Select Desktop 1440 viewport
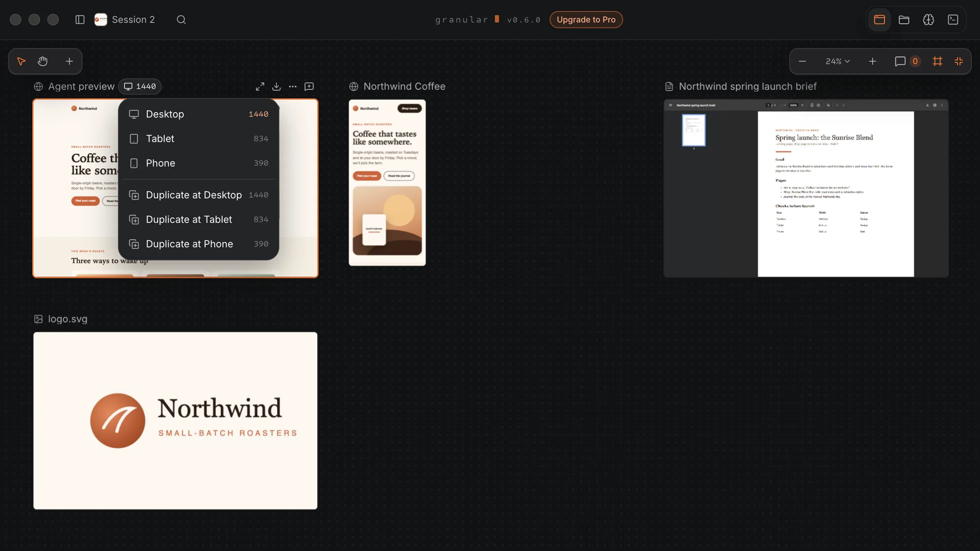 198,114
